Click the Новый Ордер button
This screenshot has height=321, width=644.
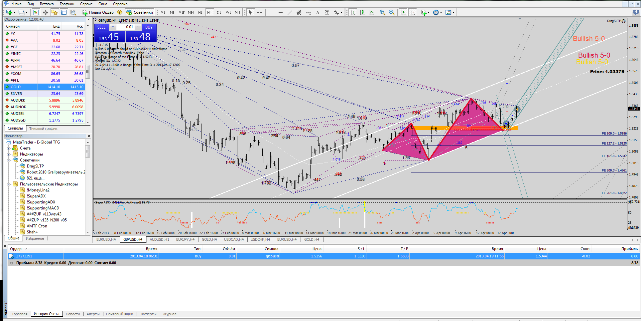pyautogui.click(x=98, y=12)
